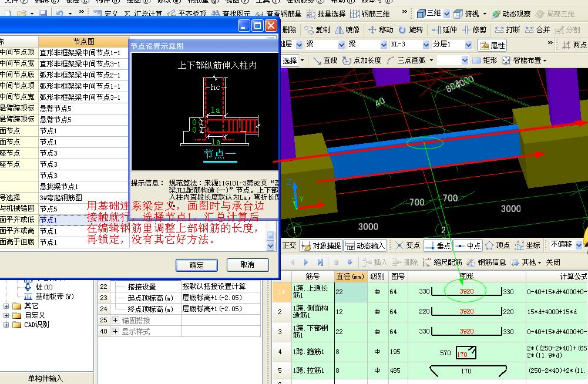The width and height of the screenshot is (588, 384).
Task: Confirm the dialog with 确定 button
Action: click(197, 265)
